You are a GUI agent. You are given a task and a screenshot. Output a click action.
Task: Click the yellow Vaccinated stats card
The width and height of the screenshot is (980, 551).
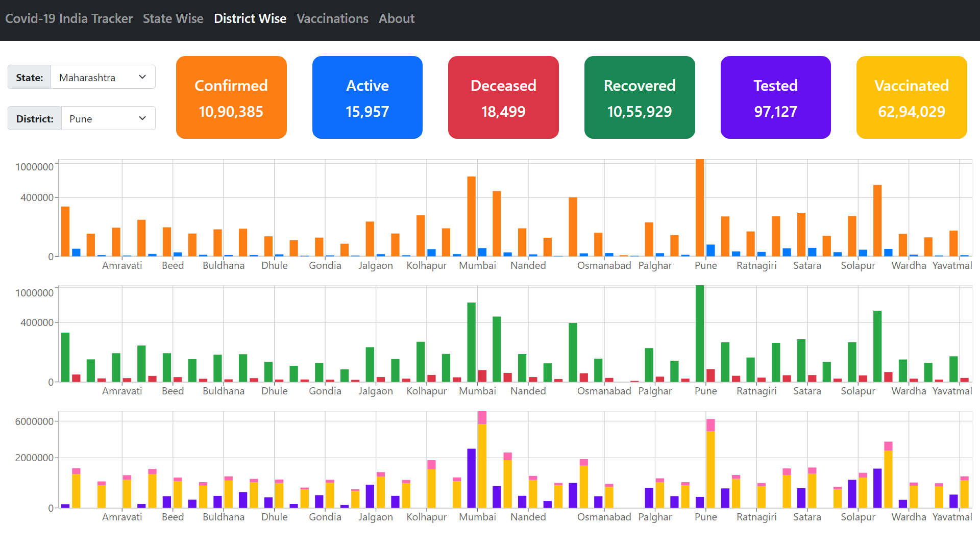[912, 97]
